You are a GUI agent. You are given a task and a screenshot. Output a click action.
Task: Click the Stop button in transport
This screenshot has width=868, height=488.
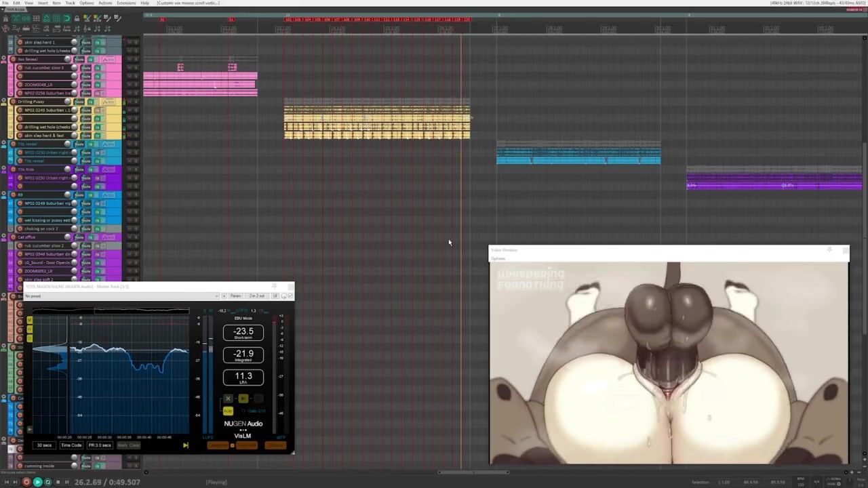pyautogui.click(x=58, y=482)
